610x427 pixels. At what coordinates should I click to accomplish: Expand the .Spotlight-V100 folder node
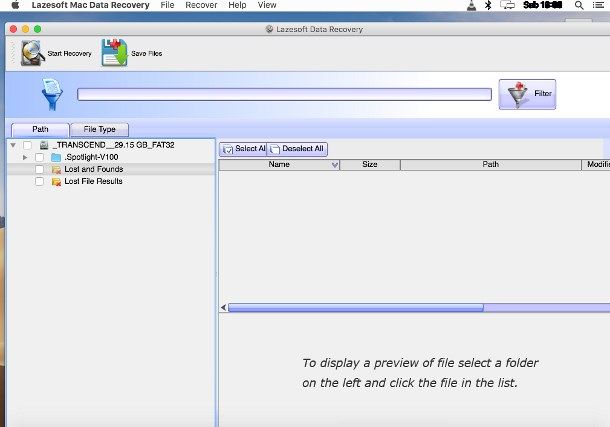click(25, 157)
